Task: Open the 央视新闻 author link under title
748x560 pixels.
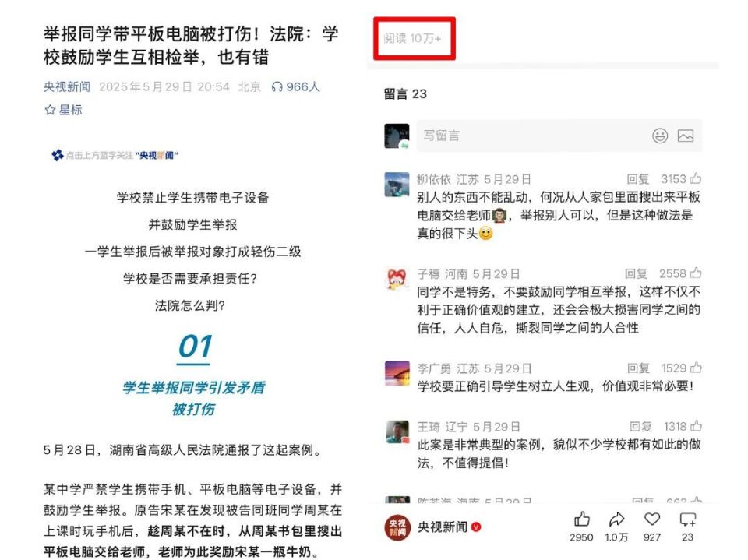Action: tap(67, 86)
